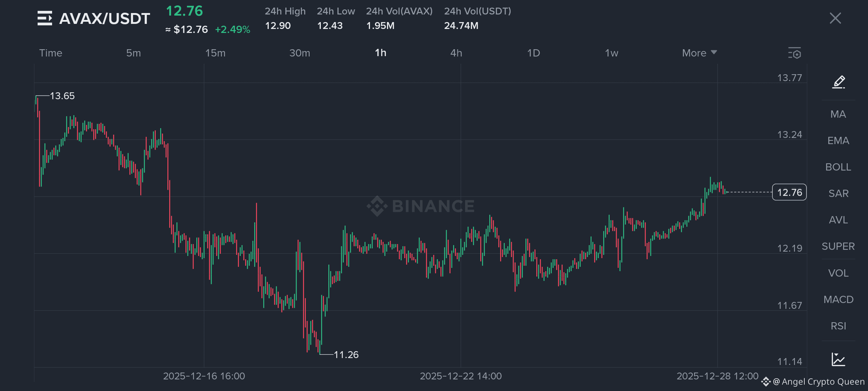This screenshot has width=868, height=391.
Task: Toggle the SAR indicator
Action: pos(838,193)
